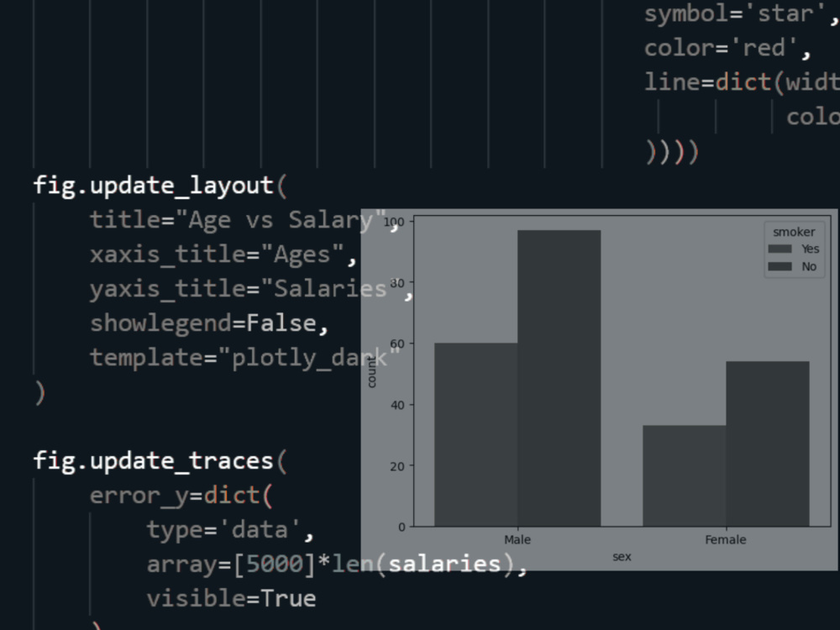Click the fig.update_layout( code line

pyautogui.click(x=160, y=186)
